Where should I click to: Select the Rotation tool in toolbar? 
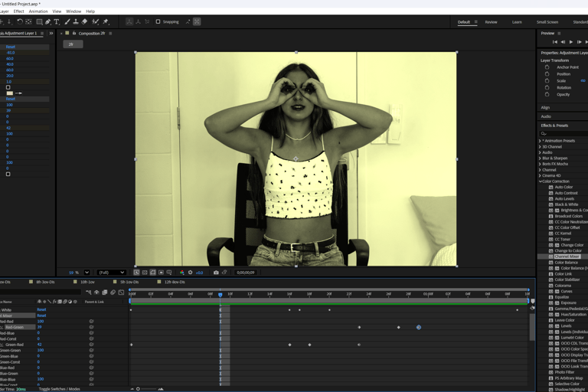(x=19, y=21)
